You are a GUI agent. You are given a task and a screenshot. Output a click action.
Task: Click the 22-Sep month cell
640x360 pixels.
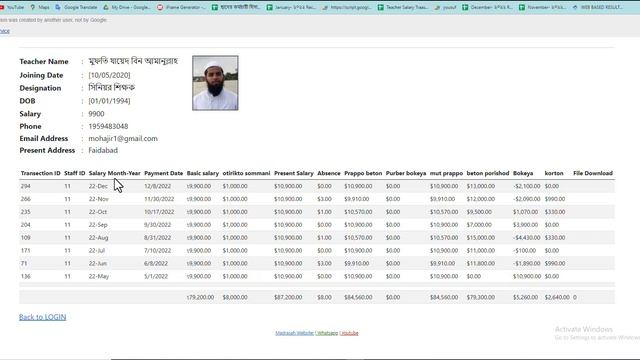pos(98,224)
